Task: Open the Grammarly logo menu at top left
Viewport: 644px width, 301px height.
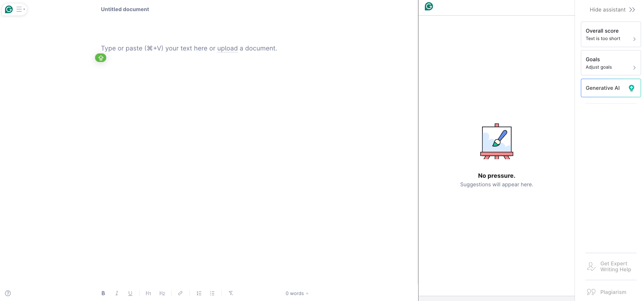Action: (x=9, y=9)
